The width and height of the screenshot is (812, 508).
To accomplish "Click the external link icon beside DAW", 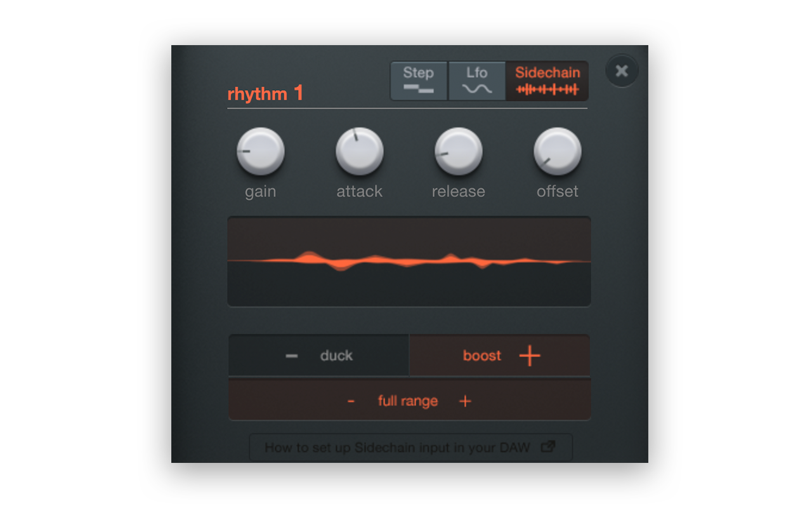I will (547, 447).
